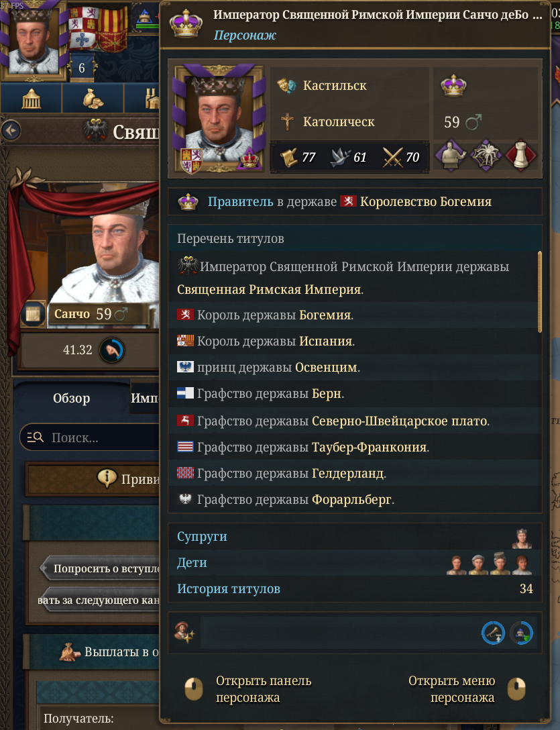Click the back arrow beside the Holy Roman Empire title
The height and width of the screenshot is (730, 560).
click(11, 130)
